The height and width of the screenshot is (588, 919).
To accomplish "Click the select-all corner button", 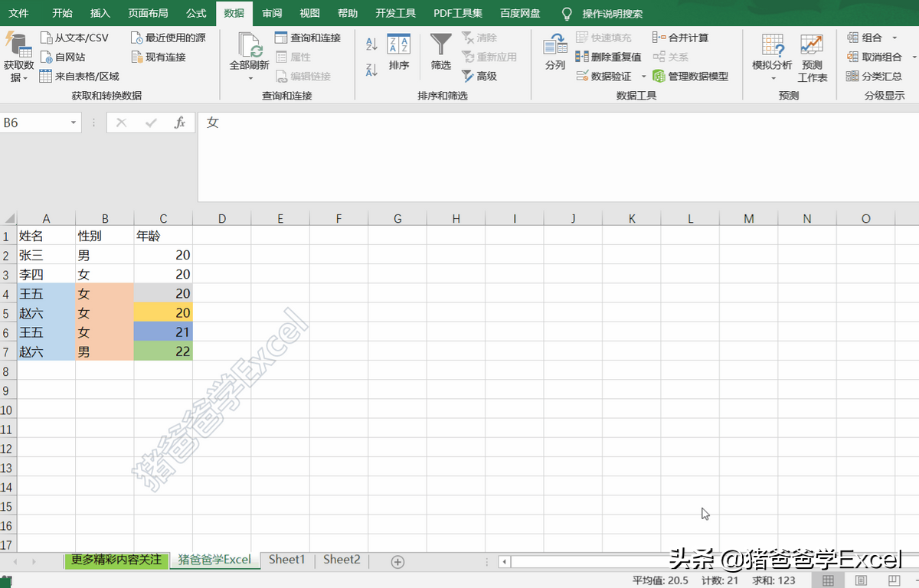I will click(8, 219).
